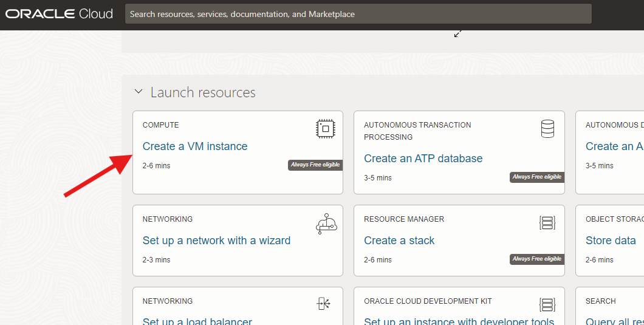Collapse the Launch resources section chevron
Screen dimensions: 644x325
139,92
